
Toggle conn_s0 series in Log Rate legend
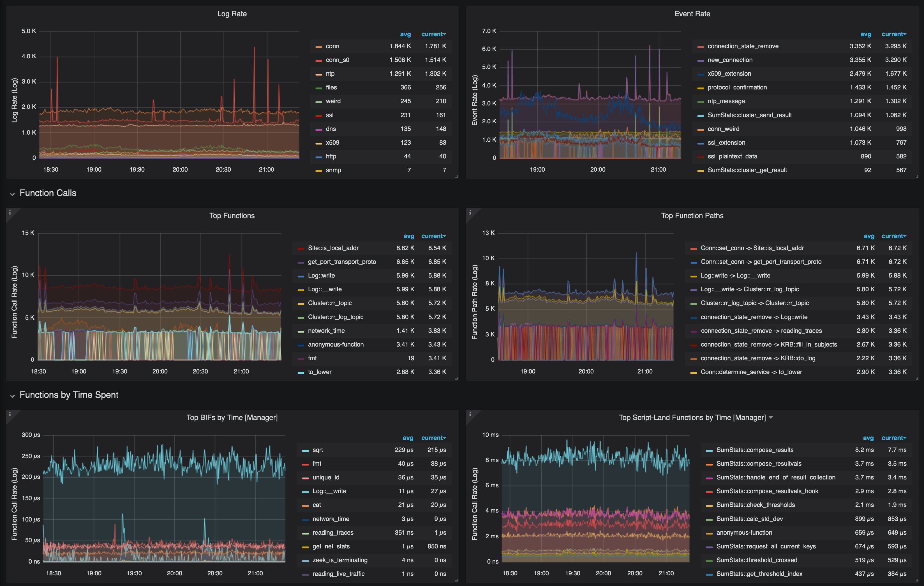(x=337, y=60)
